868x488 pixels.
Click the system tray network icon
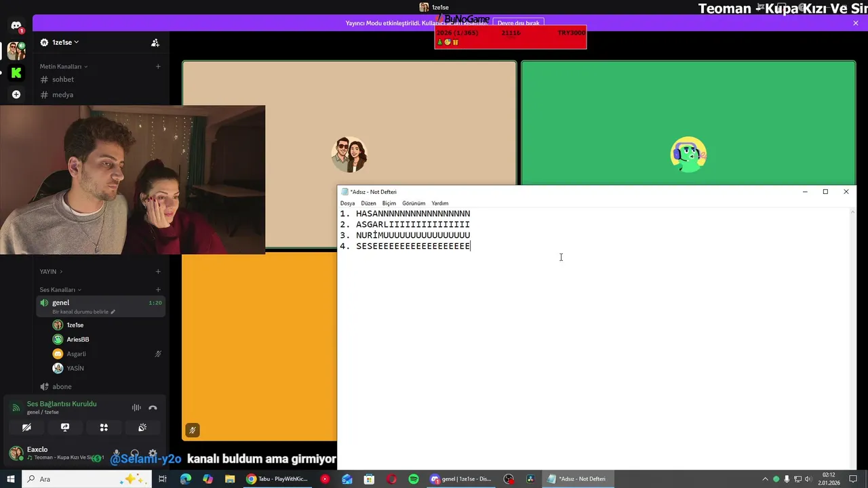pyautogui.click(x=798, y=479)
